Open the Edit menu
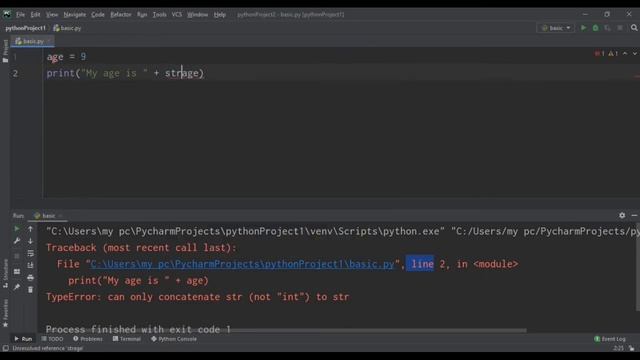 [x=36, y=14]
